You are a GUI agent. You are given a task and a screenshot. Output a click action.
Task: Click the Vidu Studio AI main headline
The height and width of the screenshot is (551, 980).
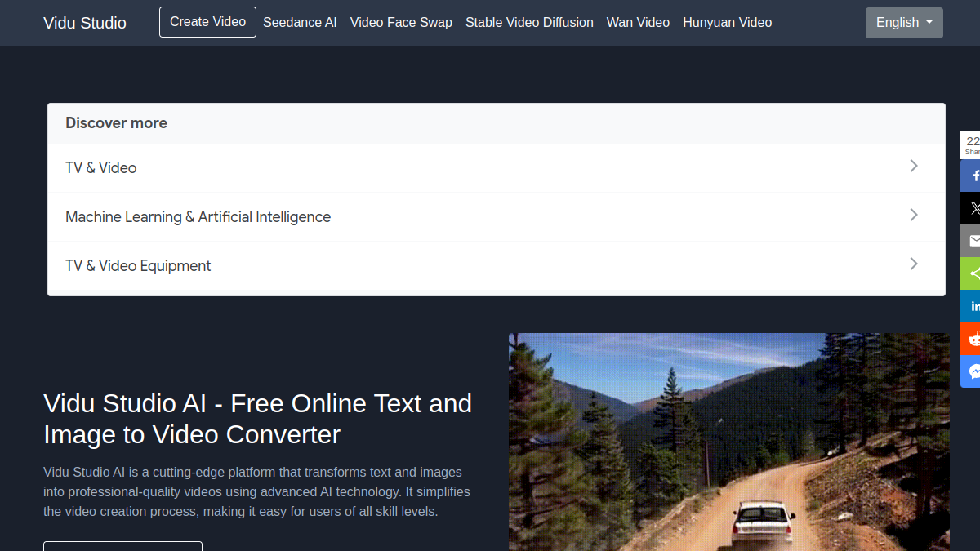pyautogui.click(x=258, y=419)
